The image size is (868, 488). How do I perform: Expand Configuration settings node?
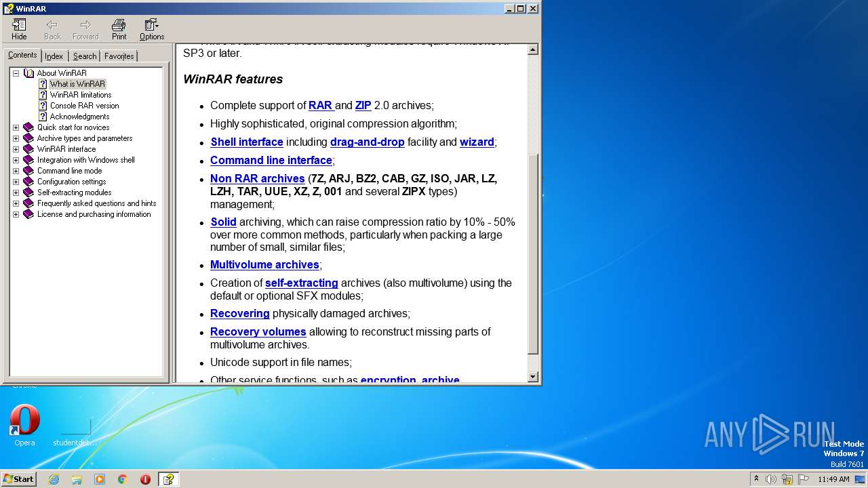click(x=16, y=182)
